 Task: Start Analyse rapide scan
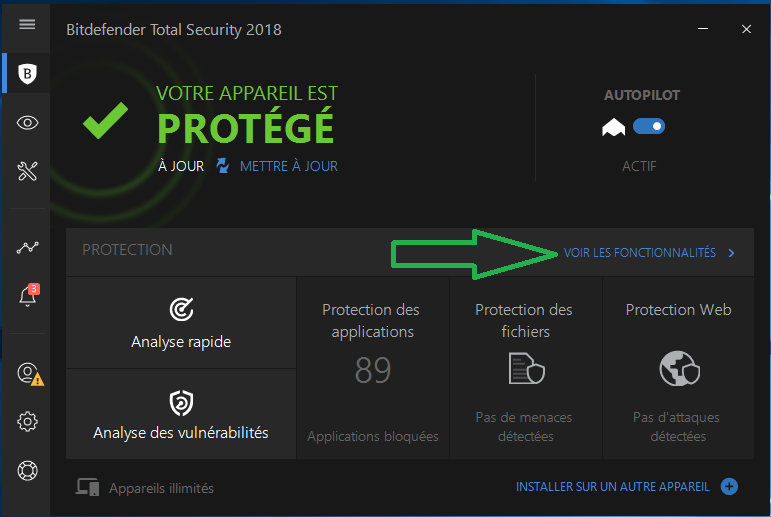click(x=181, y=323)
